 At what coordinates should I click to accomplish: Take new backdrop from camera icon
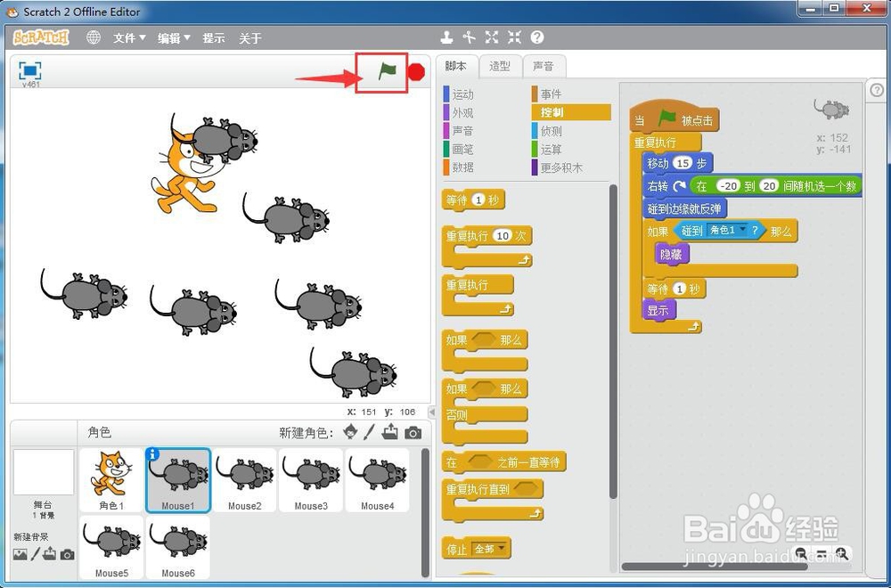[x=67, y=554]
